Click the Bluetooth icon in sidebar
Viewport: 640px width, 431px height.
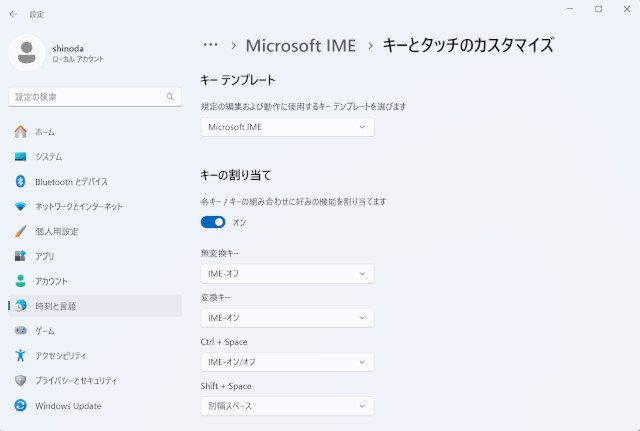20,182
